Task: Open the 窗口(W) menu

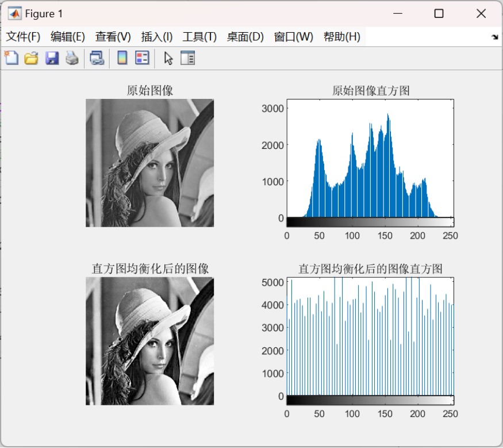Action: click(x=294, y=37)
